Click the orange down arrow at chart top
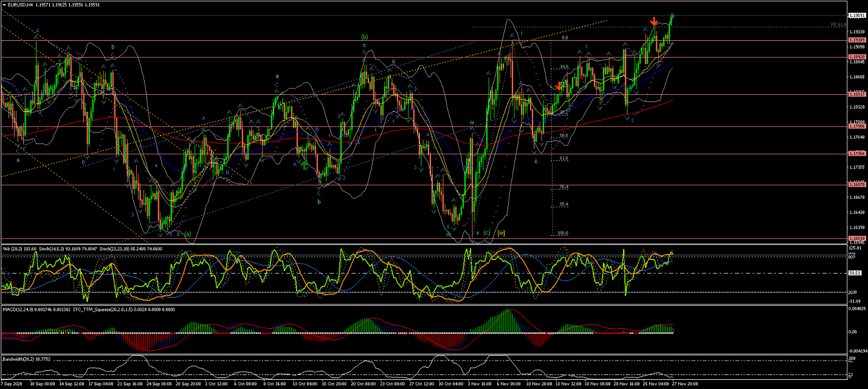 [x=653, y=21]
